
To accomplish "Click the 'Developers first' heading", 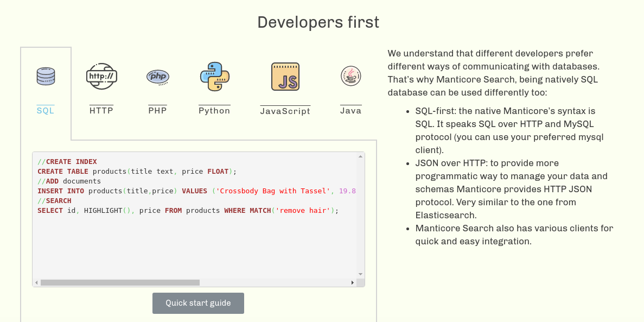I will point(318,22).
